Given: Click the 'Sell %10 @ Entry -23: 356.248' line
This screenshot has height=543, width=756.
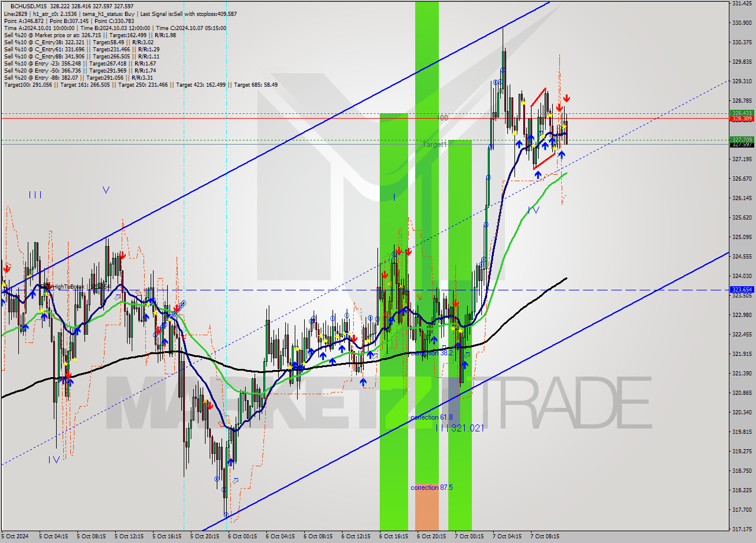Looking at the screenshot, I should click(80, 63).
